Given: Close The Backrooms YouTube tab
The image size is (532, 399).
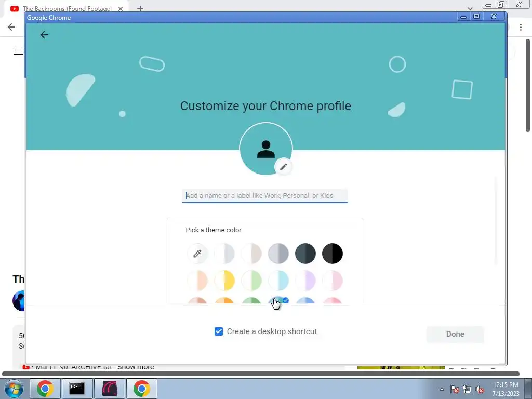Looking at the screenshot, I should 121,9.
